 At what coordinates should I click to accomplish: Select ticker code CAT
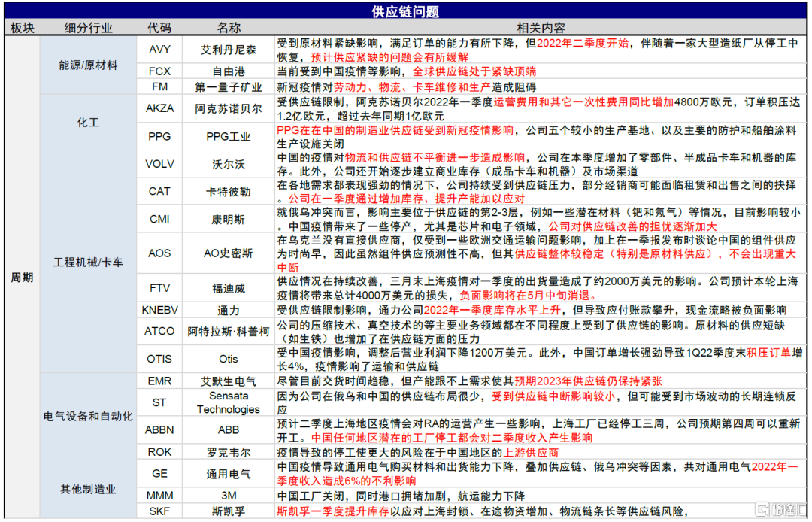[x=159, y=191]
